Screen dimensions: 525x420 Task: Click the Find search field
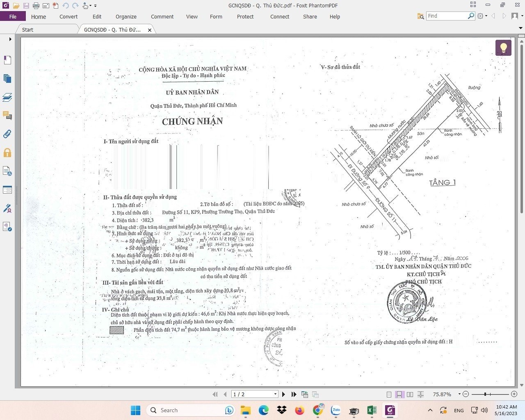tap(446, 16)
